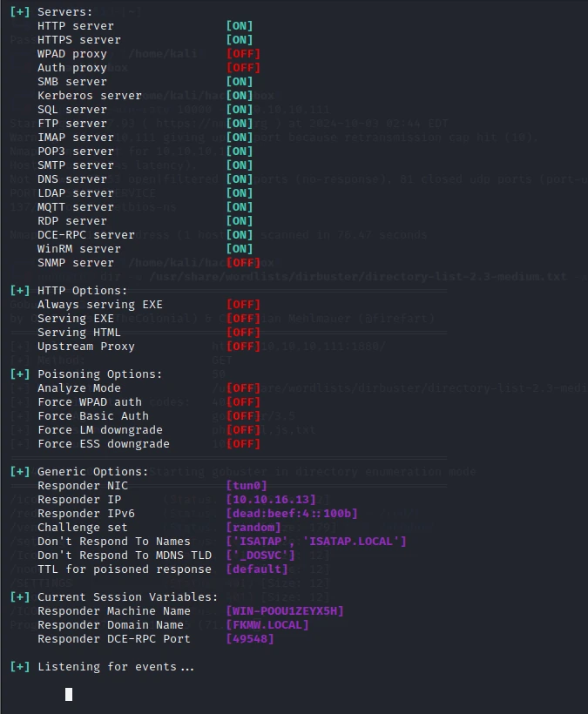This screenshot has width=588, height=714.
Task: Click the terminal cursor block at the bottom
Action: [x=69, y=695]
